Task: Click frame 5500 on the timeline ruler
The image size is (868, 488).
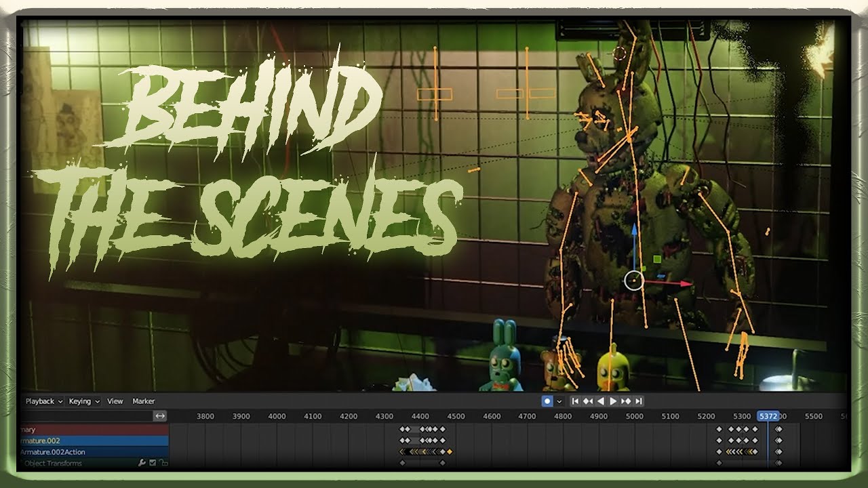Action: (x=813, y=416)
